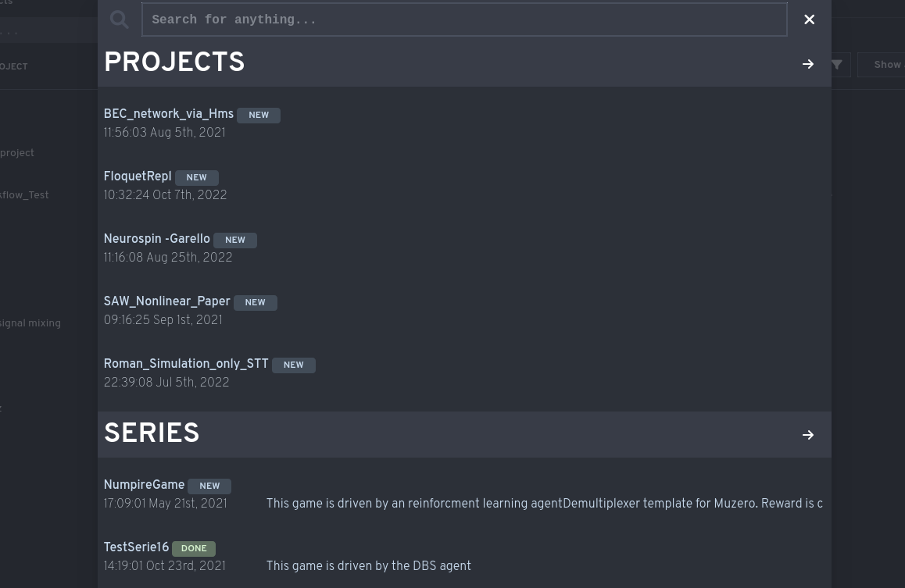This screenshot has width=905, height=588.
Task: Open all projects via arrow icon
Action: [x=808, y=64]
